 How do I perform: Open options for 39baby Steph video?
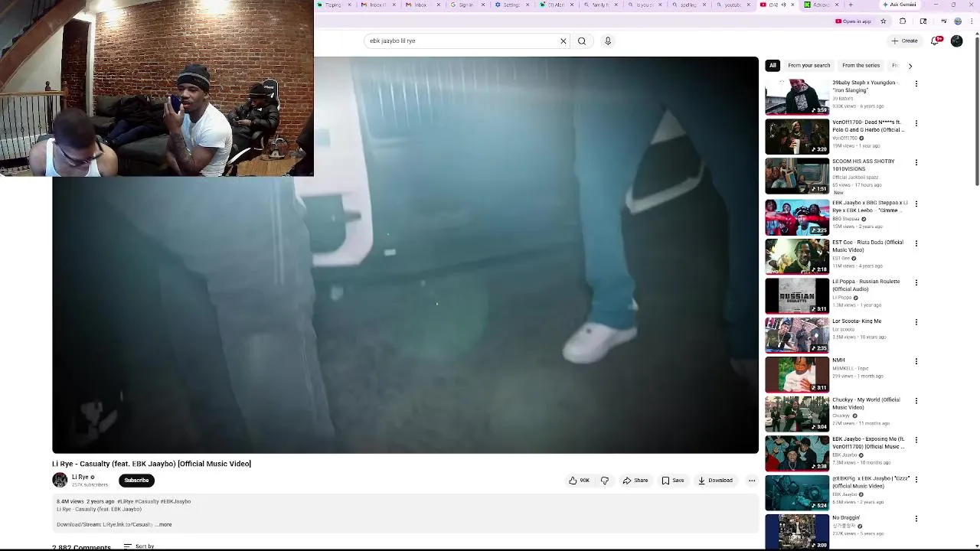click(x=916, y=83)
